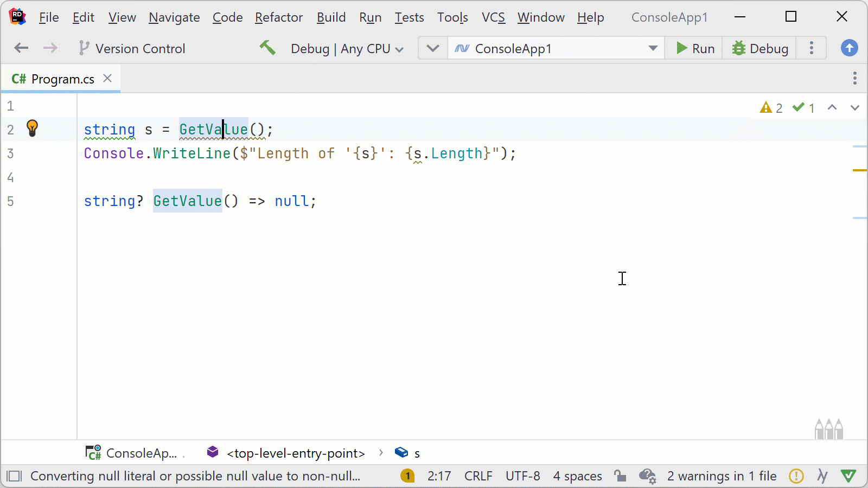Switch to the Program.cs tab
Screen dimensions: 868x488
coord(60,78)
